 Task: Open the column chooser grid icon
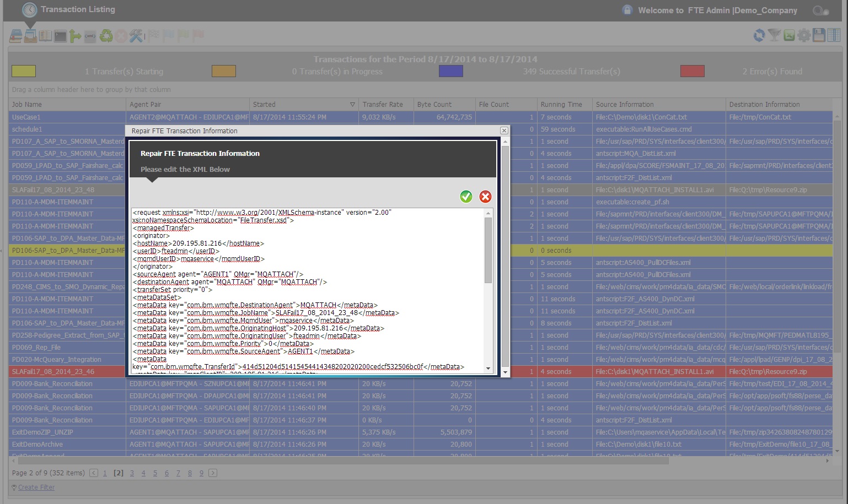point(834,35)
